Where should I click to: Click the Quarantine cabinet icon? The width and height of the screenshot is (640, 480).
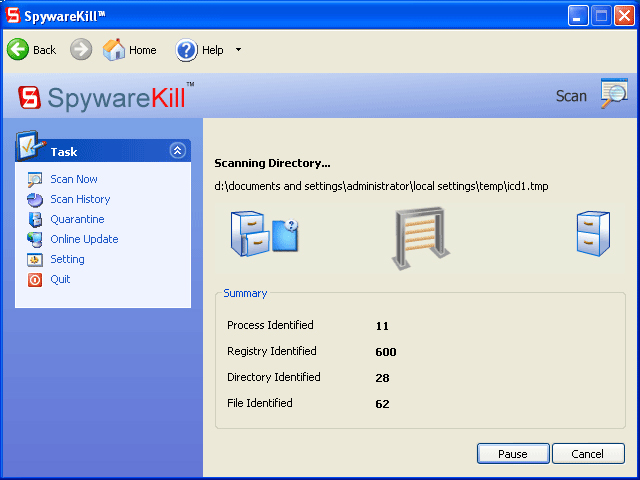tap(35, 220)
